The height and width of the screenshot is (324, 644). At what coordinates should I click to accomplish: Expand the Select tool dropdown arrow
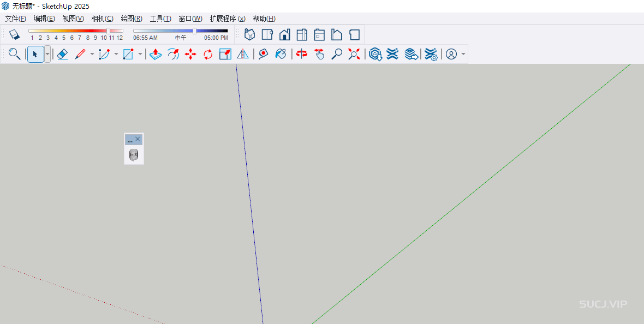point(47,54)
